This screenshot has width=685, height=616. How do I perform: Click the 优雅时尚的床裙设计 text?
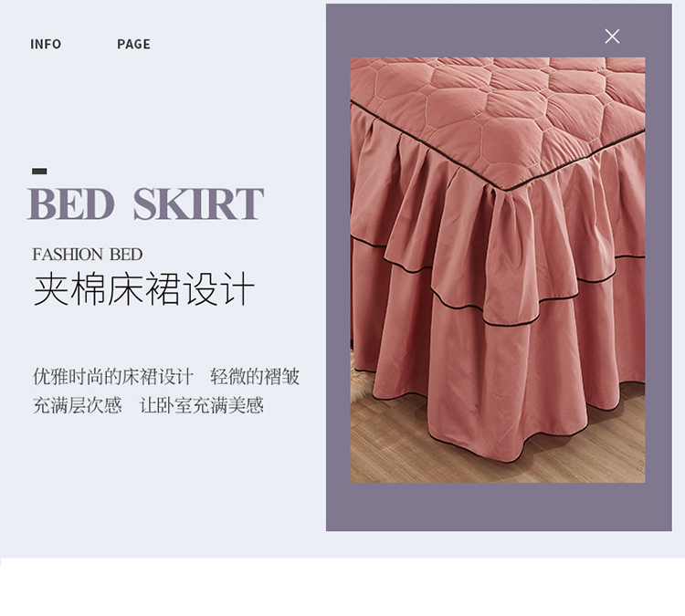(113, 377)
